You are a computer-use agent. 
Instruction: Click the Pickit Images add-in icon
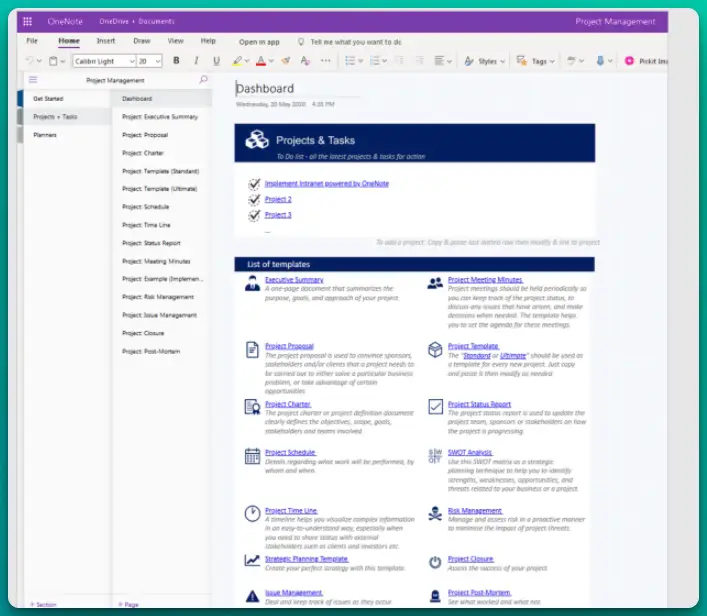(x=629, y=61)
